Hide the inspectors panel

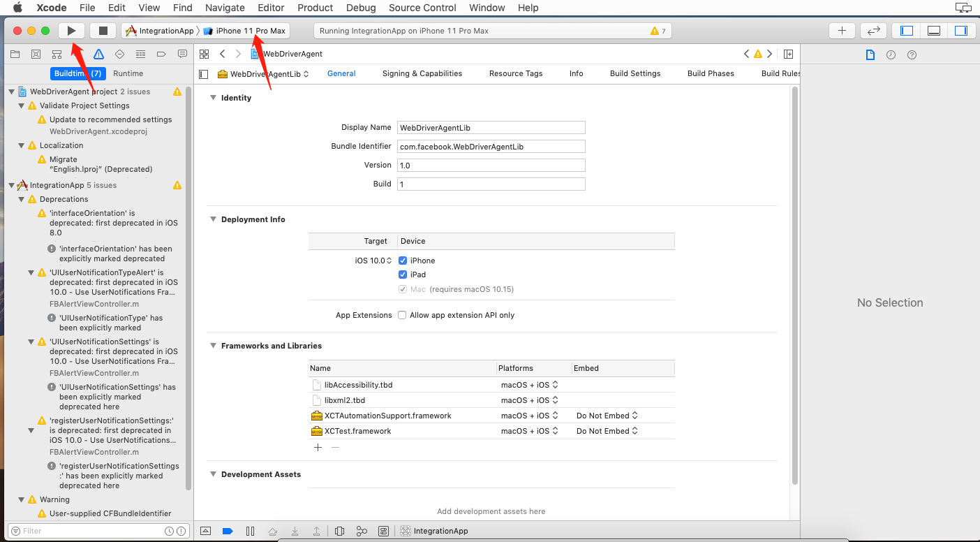tap(961, 31)
